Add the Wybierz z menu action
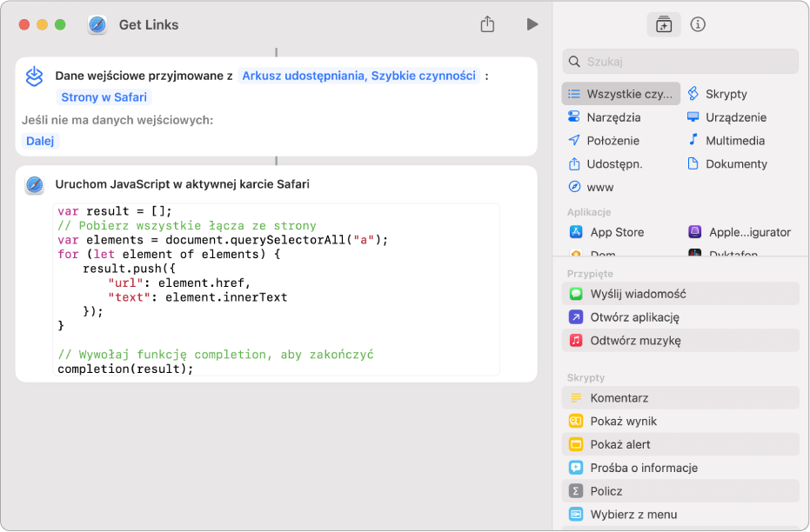 [x=679, y=515]
